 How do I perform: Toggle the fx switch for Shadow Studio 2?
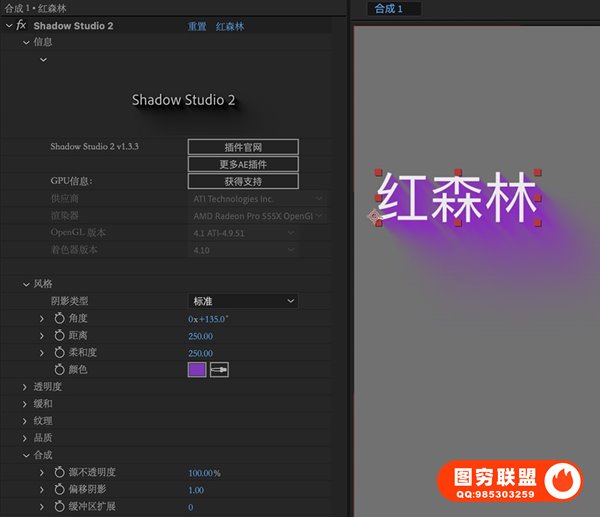pos(21,26)
